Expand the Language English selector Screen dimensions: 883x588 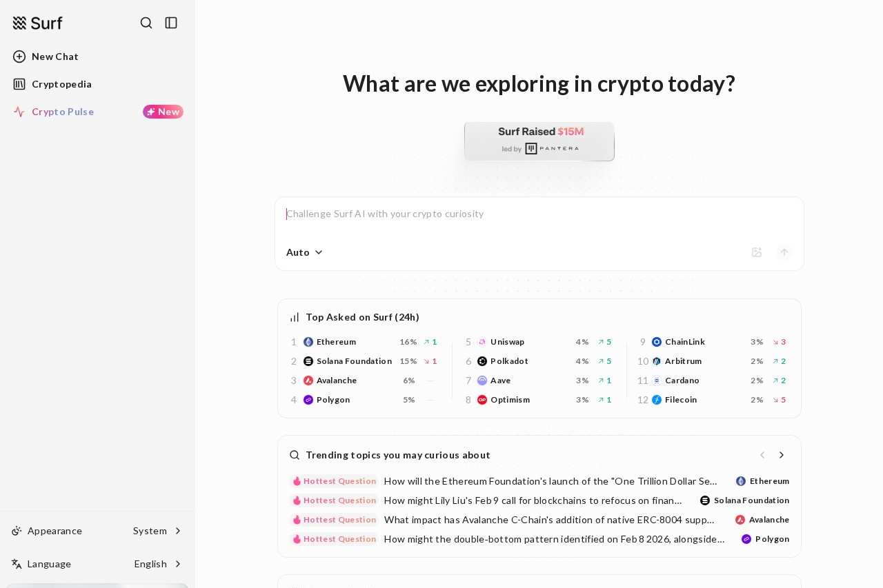pos(158,564)
